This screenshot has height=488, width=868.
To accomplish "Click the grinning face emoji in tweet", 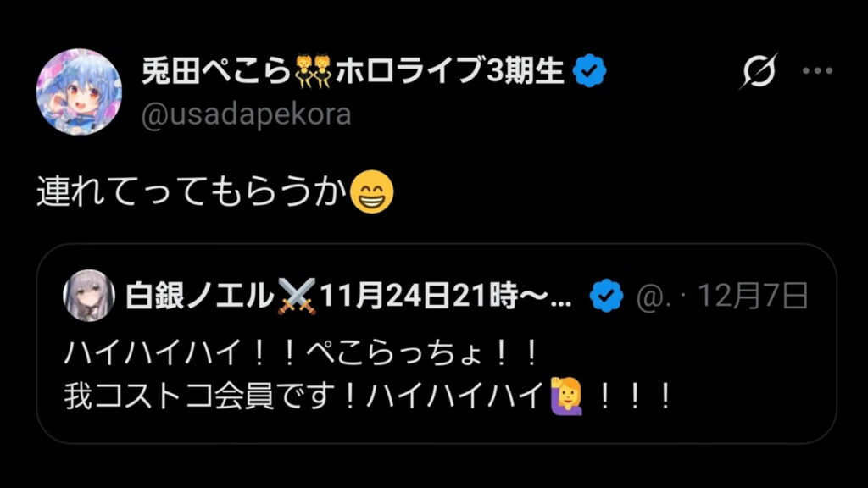I will click(x=372, y=192).
